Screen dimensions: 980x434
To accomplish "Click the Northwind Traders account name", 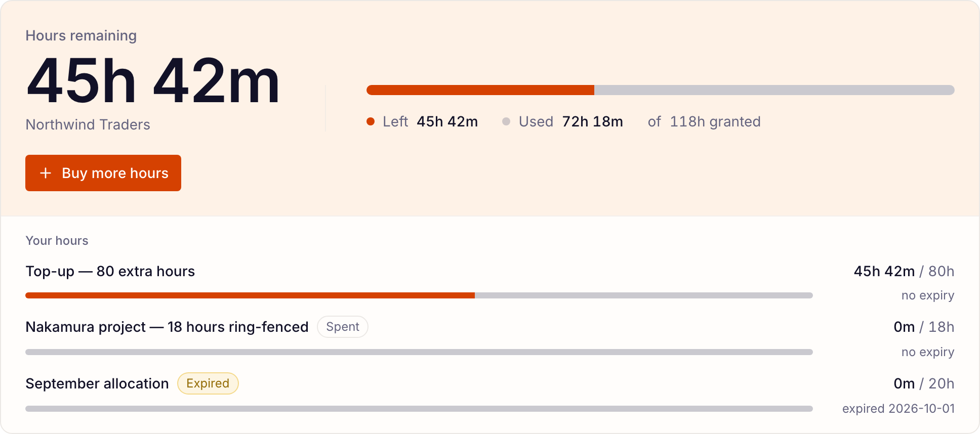I will [88, 124].
